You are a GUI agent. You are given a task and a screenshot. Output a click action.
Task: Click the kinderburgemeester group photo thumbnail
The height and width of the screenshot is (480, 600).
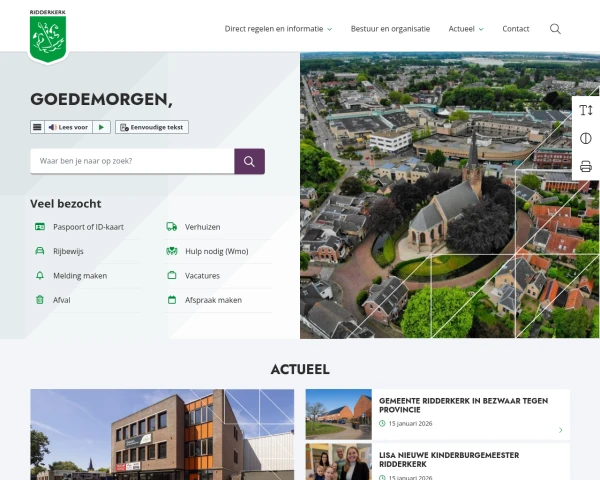point(339,462)
